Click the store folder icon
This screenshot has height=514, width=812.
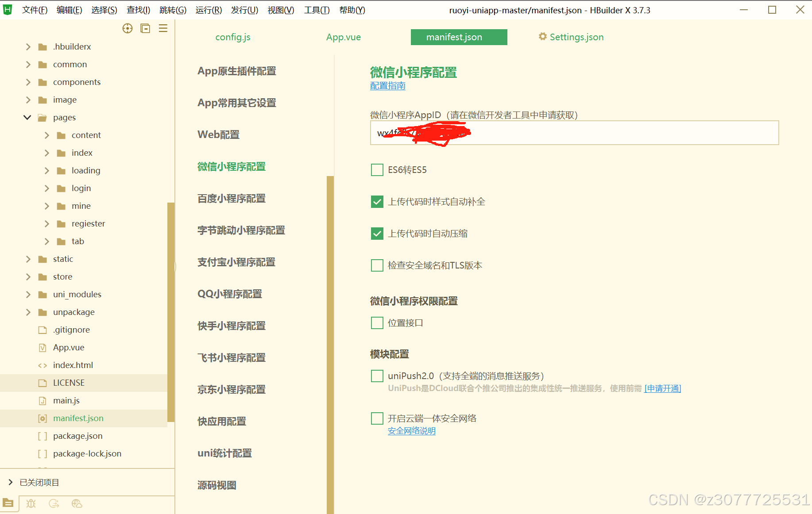click(43, 277)
